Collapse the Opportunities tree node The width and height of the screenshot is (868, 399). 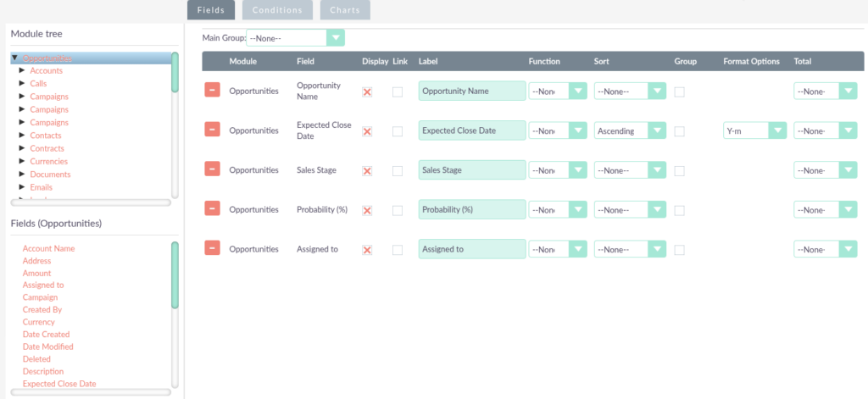coord(15,58)
